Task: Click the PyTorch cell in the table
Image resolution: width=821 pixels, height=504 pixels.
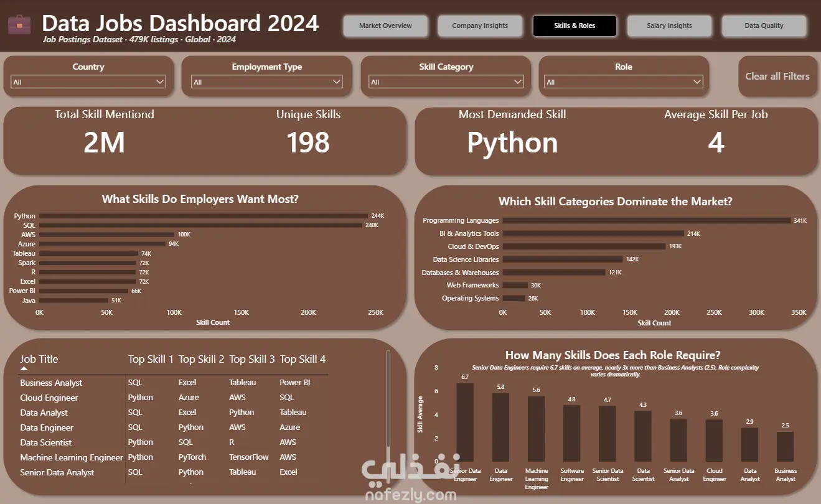Action: point(192,457)
